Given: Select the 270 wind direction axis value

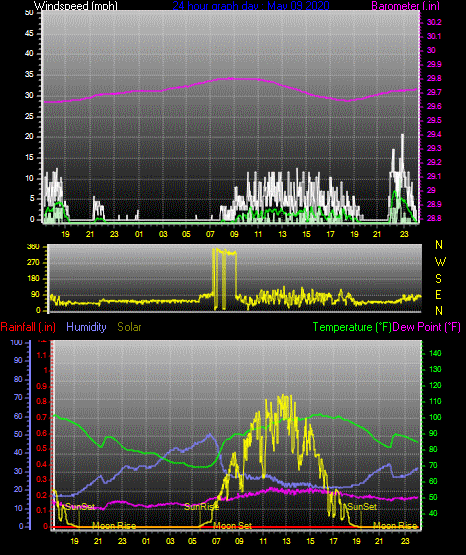Looking at the screenshot, I should coord(33,263).
